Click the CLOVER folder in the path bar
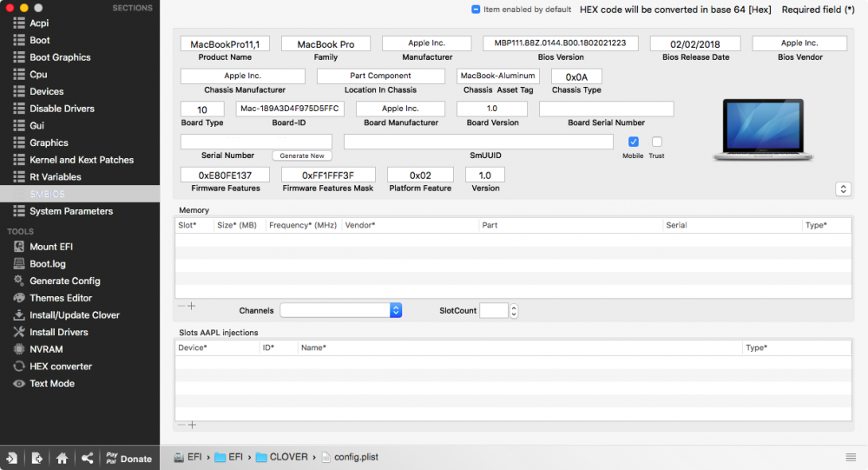Image resolution: width=868 pixels, height=470 pixels. click(x=282, y=457)
